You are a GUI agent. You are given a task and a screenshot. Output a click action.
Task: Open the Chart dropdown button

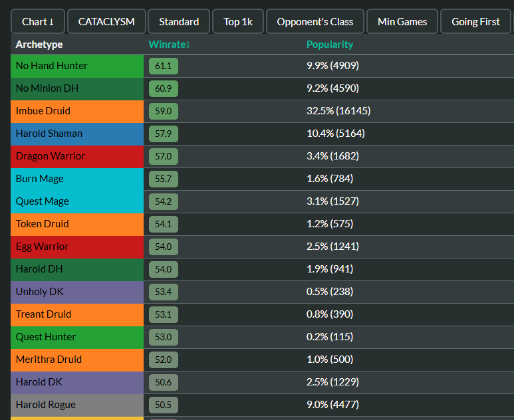click(x=38, y=22)
